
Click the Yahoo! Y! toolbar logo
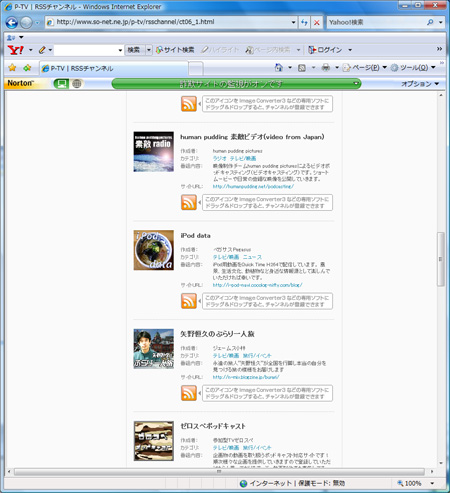click(x=15, y=50)
